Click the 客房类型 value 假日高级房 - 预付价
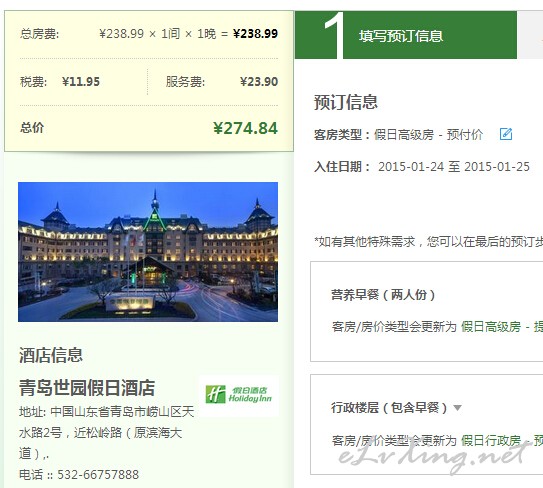 coord(428,134)
